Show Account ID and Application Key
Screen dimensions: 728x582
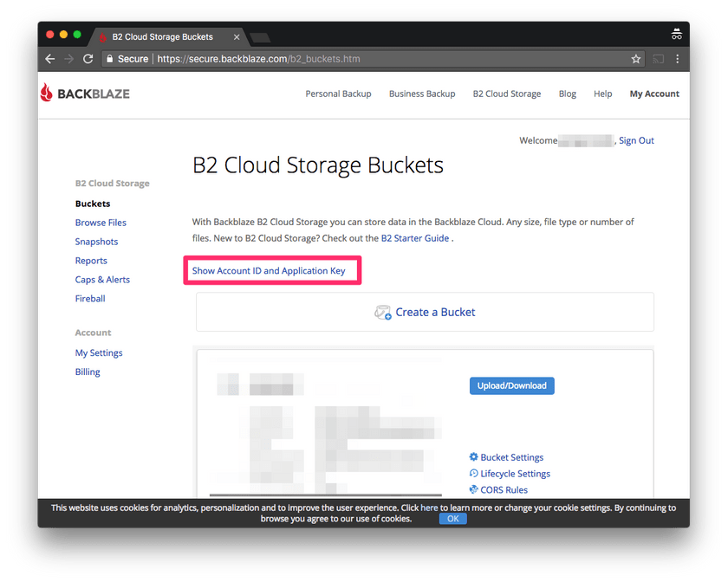click(x=269, y=270)
